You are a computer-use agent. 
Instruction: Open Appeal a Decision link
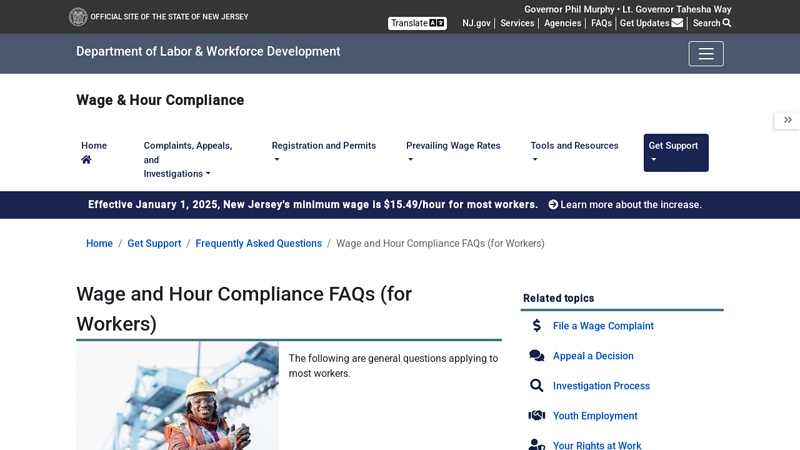593,356
